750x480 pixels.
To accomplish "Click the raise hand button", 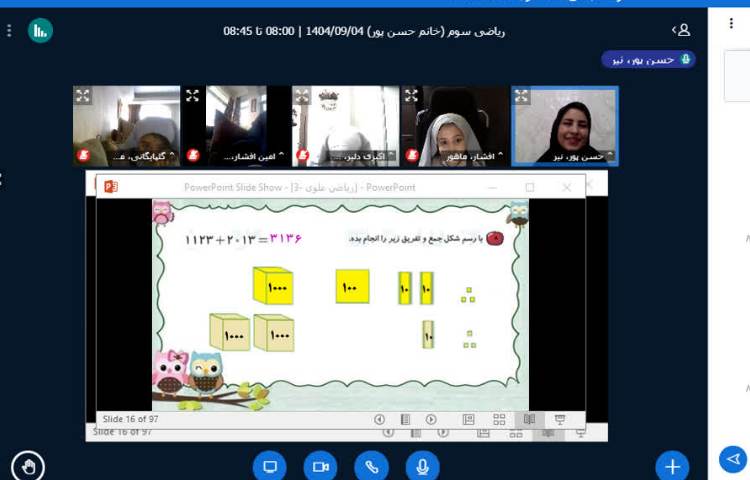I will point(28,467).
